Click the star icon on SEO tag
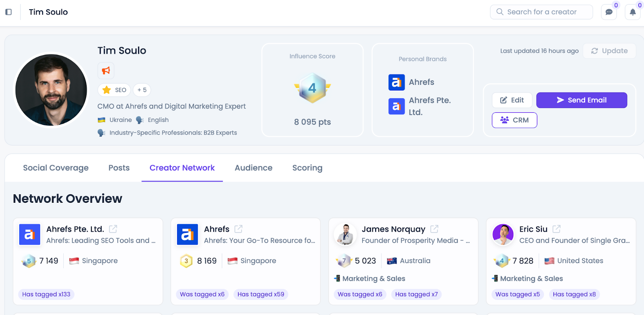Viewport: 644px width, 315px height. [x=107, y=90]
